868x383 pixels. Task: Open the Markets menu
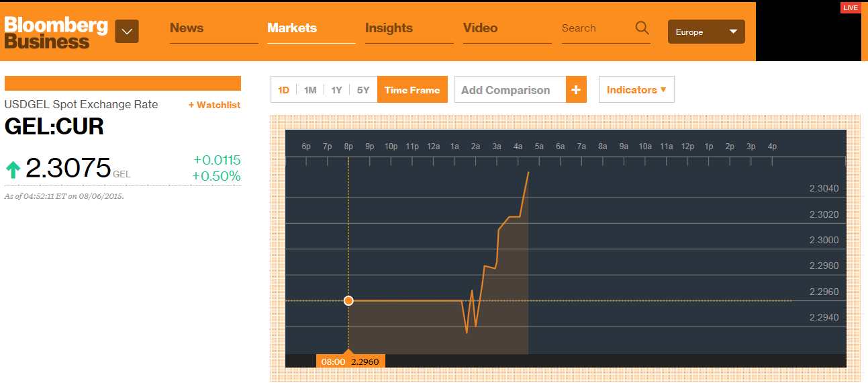point(292,28)
